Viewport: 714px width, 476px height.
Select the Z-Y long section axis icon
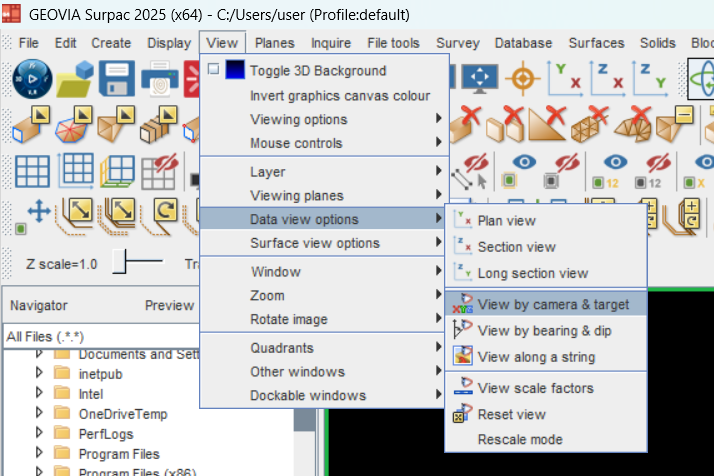[651, 78]
